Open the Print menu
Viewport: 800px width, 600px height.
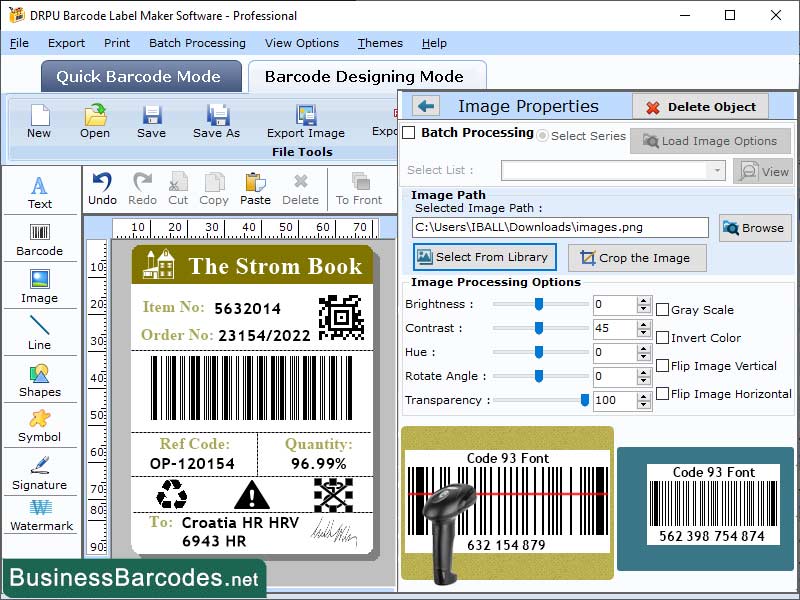tap(117, 43)
